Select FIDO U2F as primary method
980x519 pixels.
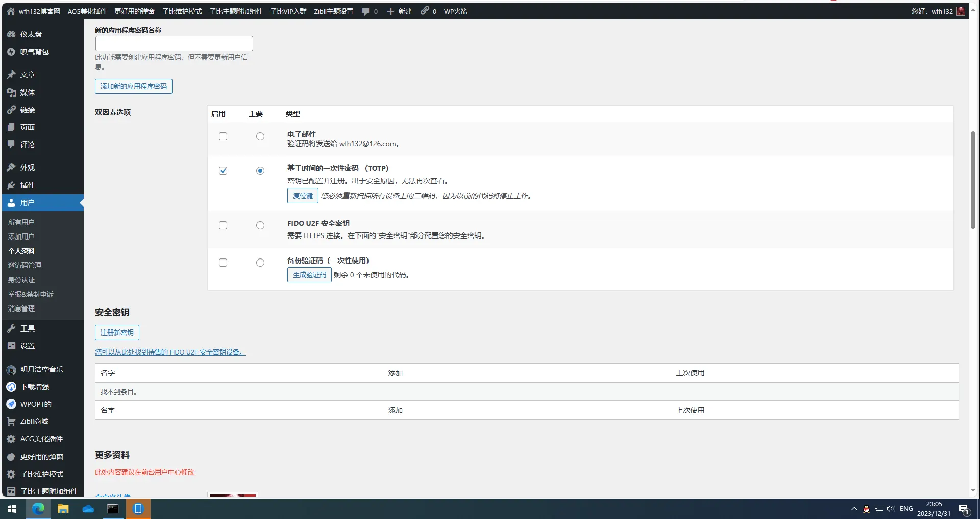click(x=260, y=225)
